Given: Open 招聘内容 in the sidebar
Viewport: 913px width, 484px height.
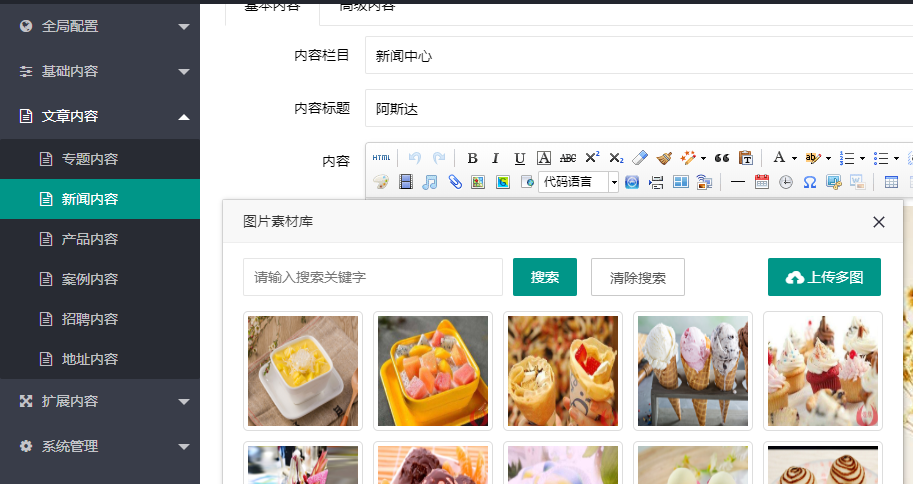Looking at the screenshot, I should pos(100,319).
